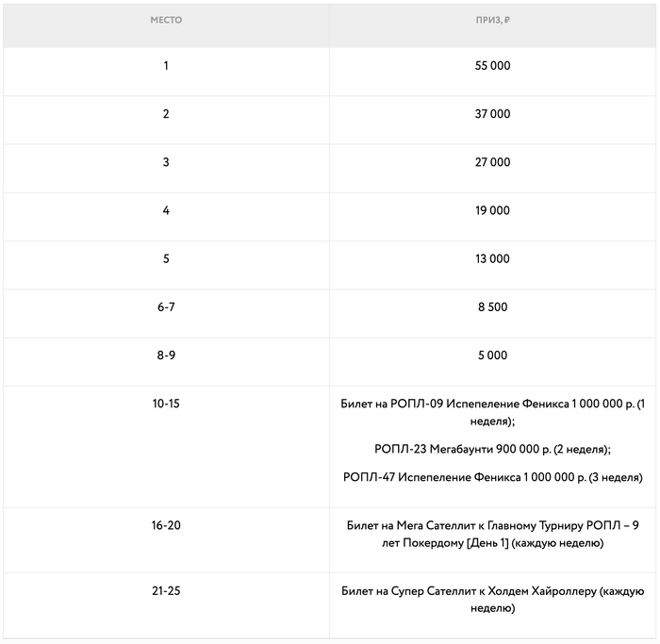Select the 16-20 place range cell
The height and width of the screenshot is (644, 660).
point(166,525)
